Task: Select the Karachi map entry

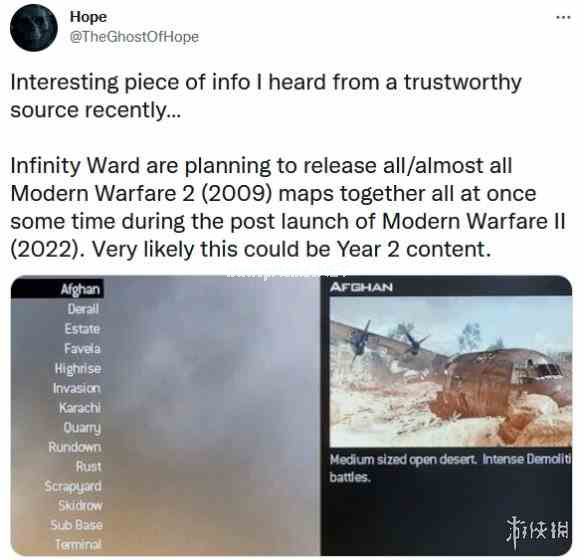Action: tap(80, 408)
